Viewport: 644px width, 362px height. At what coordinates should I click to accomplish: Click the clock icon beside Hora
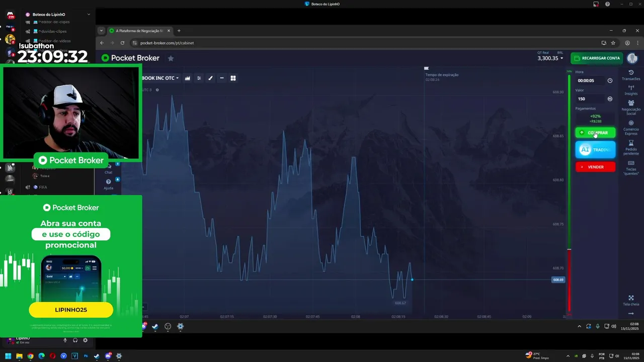coord(610,80)
